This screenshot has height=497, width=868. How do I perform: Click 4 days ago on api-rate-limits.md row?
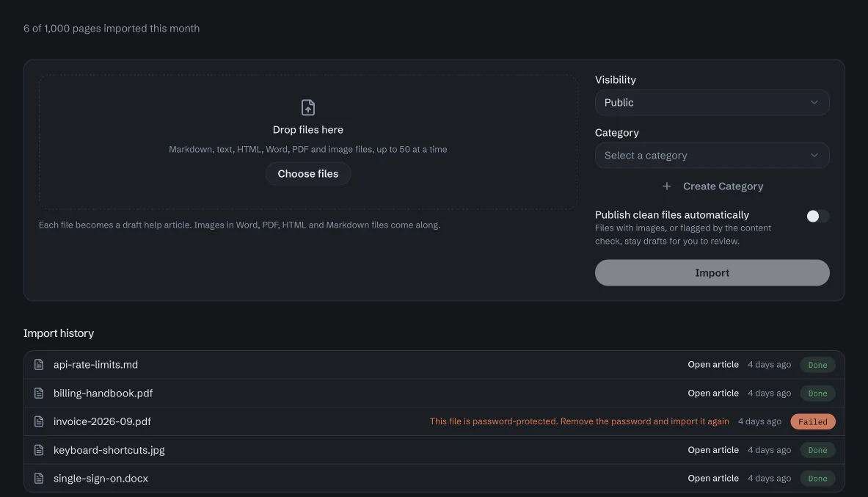(x=770, y=365)
